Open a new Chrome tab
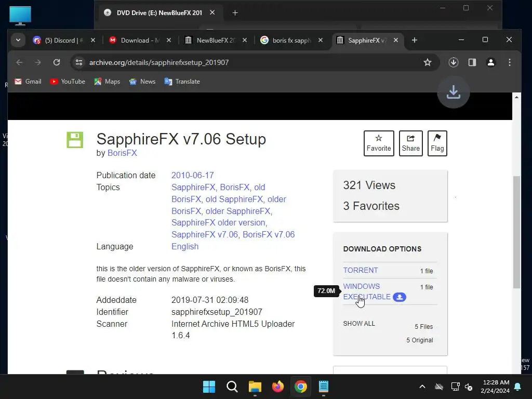The image size is (532, 399). pos(414,40)
